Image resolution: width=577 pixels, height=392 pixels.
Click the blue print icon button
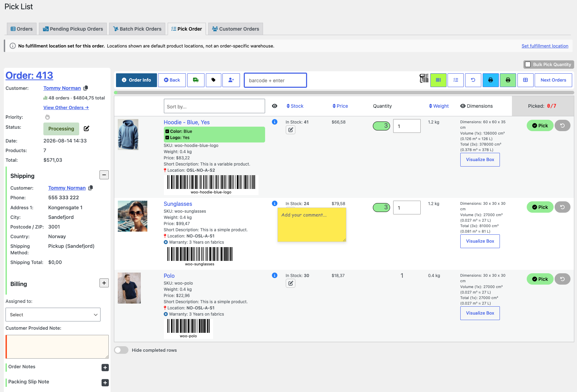tap(491, 80)
